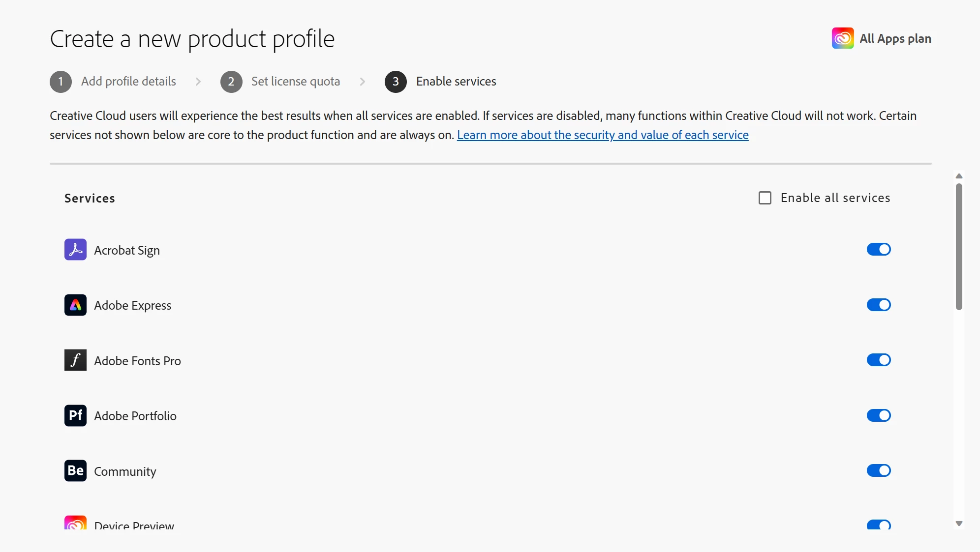The height and width of the screenshot is (552, 980).
Task: Switch off Adobe Fonts Pro toggle
Action: 879,360
